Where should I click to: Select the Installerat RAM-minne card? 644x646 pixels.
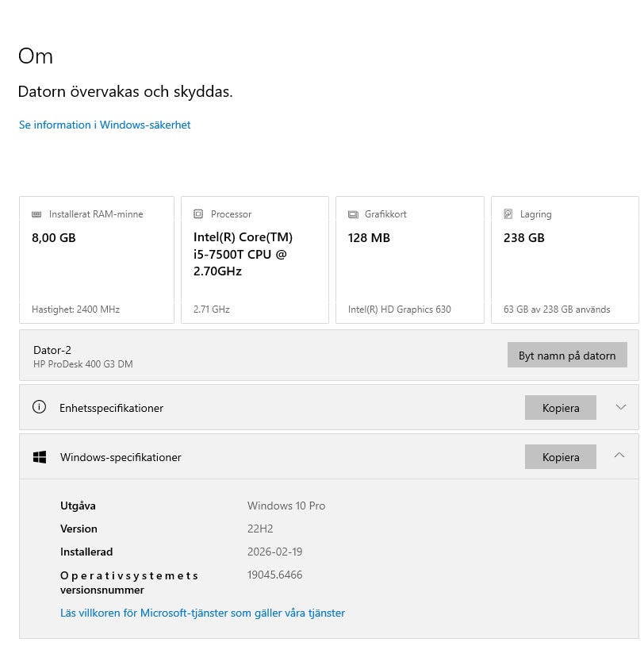pos(97,260)
